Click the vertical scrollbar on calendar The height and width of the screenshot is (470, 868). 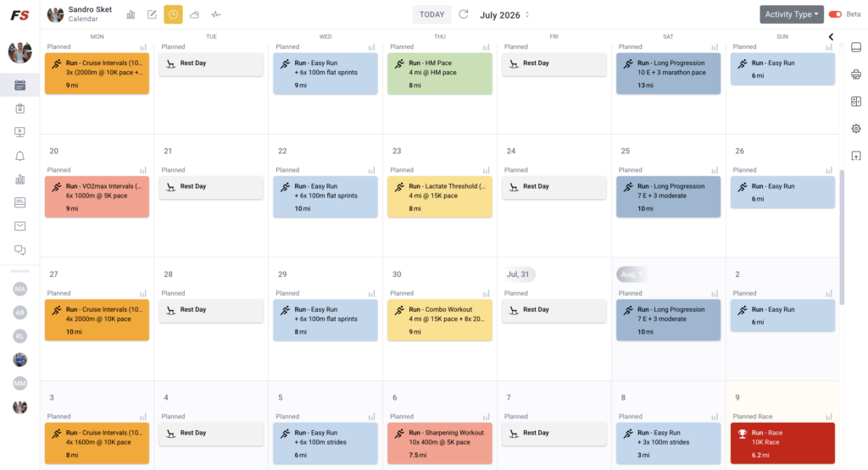click(842, 238)
